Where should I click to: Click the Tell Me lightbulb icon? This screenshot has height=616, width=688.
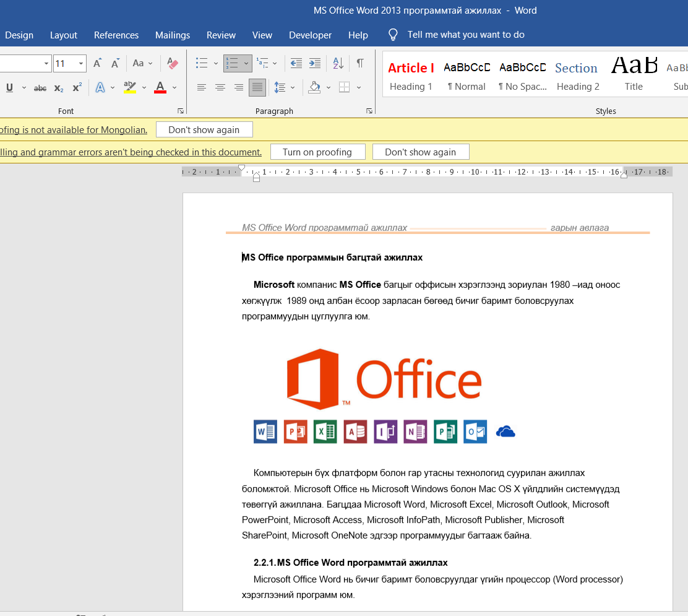click(x=393, y=35)
